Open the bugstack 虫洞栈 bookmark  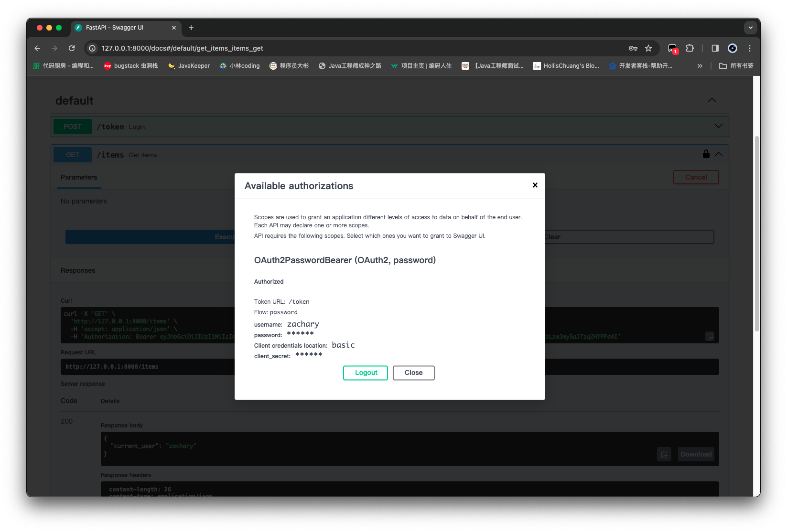(131, 66)
